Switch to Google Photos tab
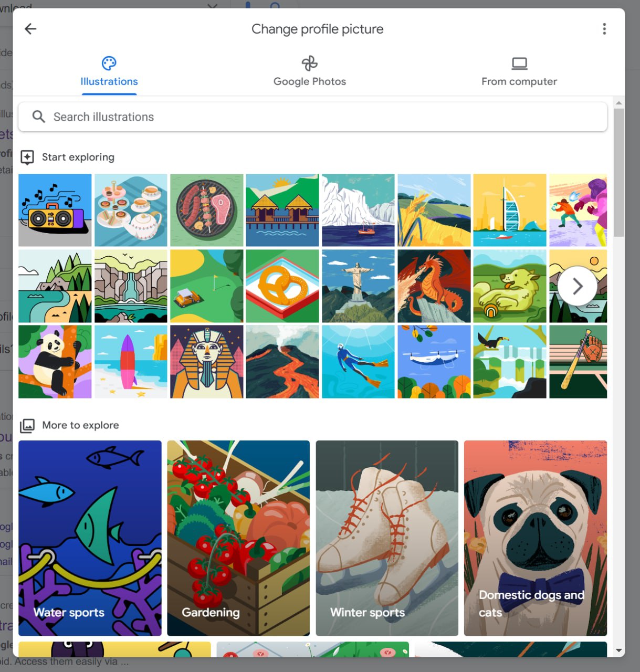 310,72
